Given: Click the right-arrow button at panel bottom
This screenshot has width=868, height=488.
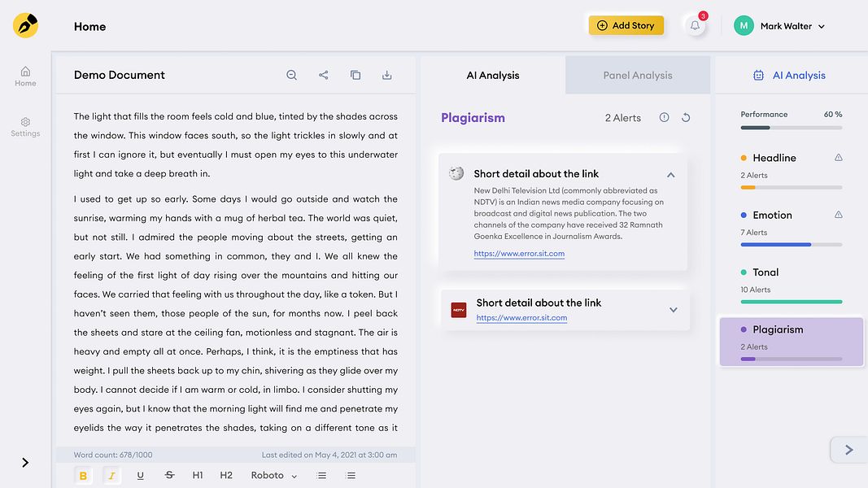Looking at the screenshot, I should coord(848,450).
